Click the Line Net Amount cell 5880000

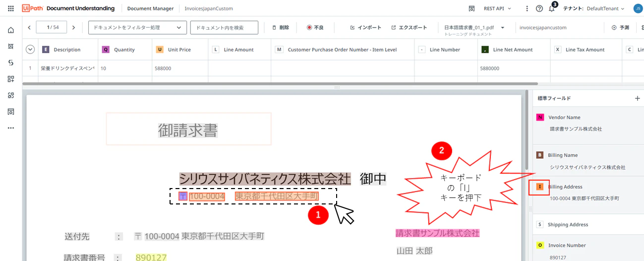tap(514, 68)
